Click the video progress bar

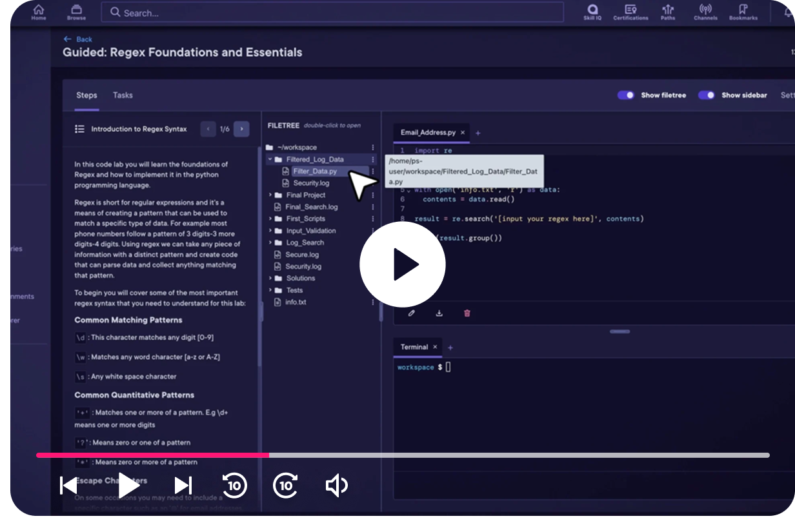(403, 455)
